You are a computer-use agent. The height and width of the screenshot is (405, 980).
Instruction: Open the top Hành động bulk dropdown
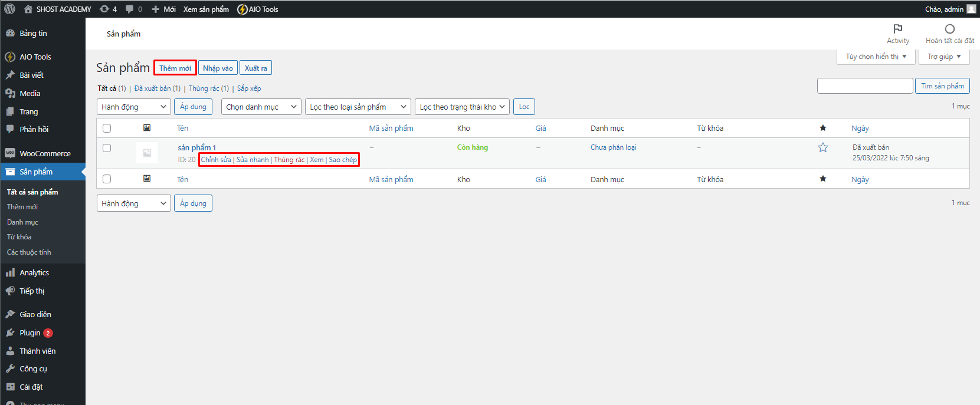coord(134,107)
